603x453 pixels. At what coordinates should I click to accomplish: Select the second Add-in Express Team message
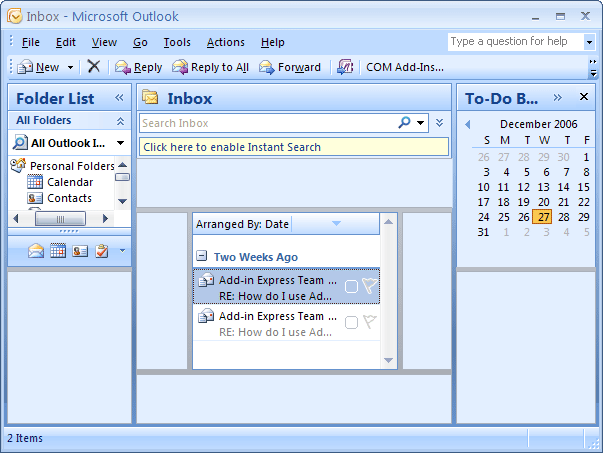[x=286, y=323]
